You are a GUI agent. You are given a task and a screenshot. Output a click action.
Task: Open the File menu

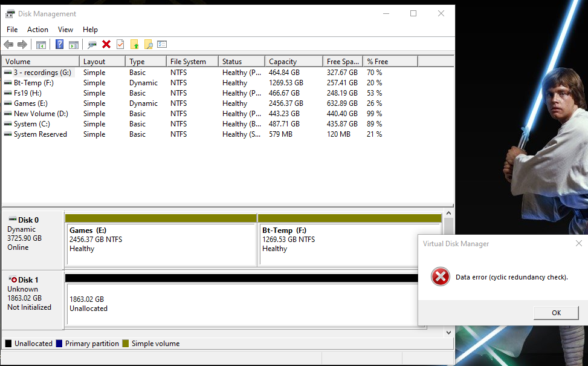(12, 29)
